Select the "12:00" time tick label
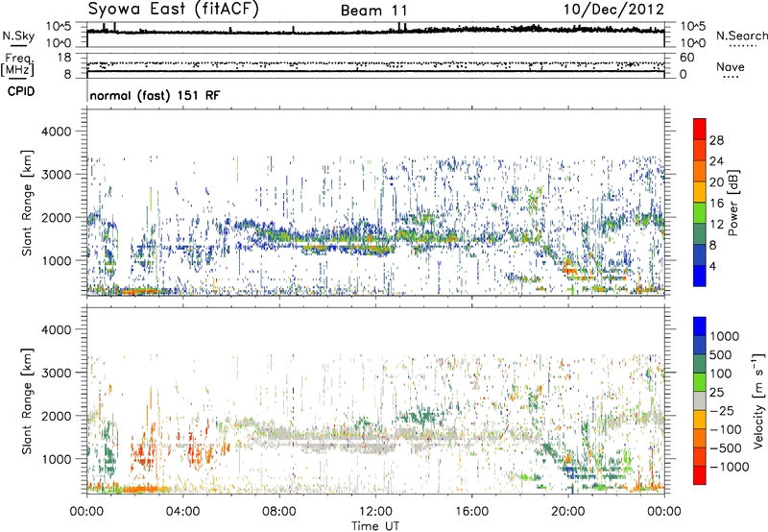 click(375, 512)
